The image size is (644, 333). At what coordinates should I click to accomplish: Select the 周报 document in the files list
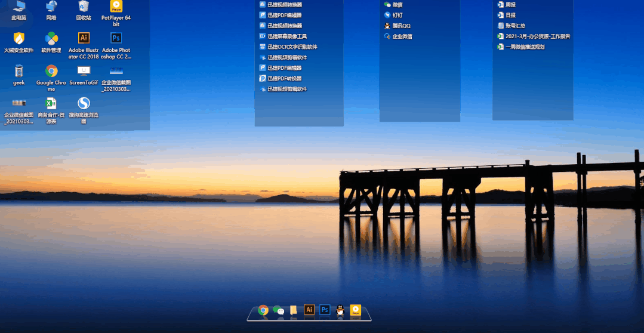point(510,5)
